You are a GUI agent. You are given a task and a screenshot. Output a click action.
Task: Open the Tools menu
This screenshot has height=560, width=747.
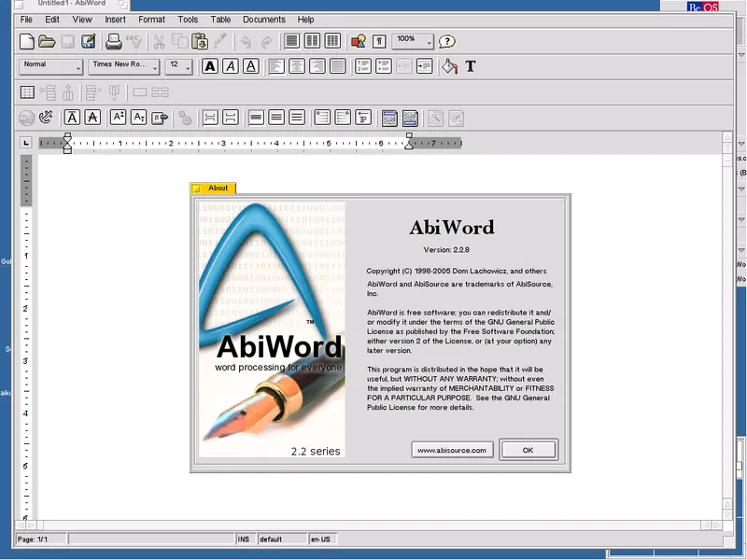188,20
